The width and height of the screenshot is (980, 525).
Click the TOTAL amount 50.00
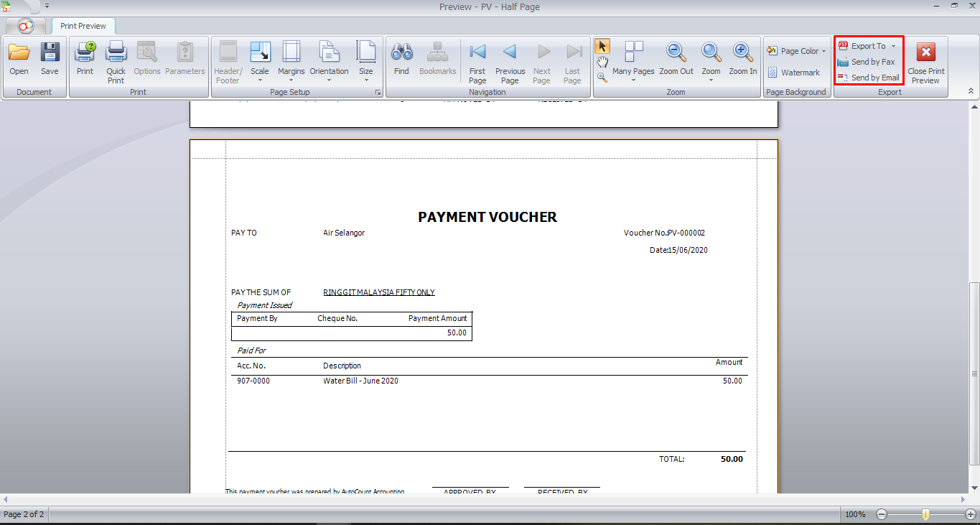[732, 459]
